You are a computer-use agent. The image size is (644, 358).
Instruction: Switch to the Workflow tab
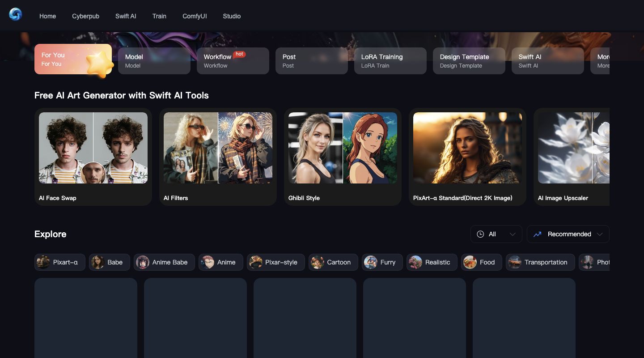point(233,61)
